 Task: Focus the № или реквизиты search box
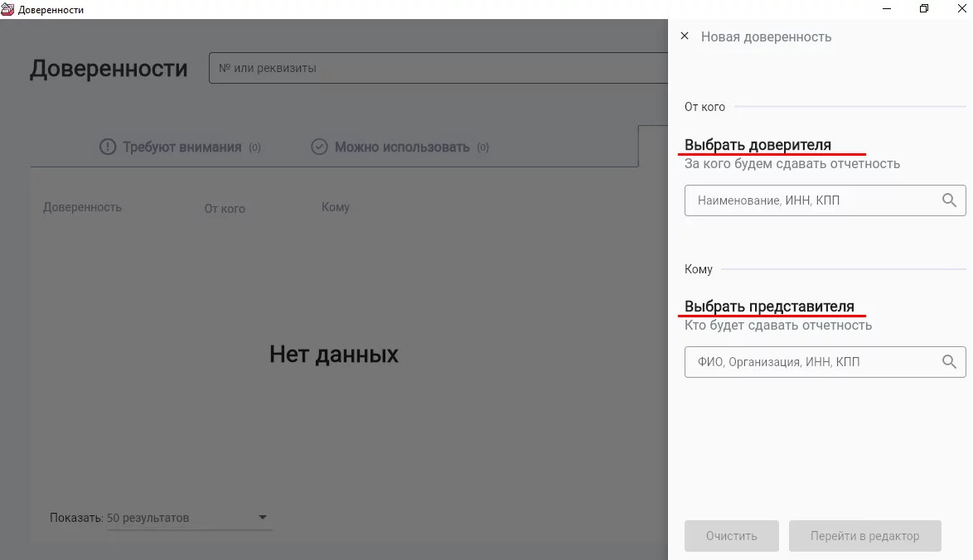(438, 68)
